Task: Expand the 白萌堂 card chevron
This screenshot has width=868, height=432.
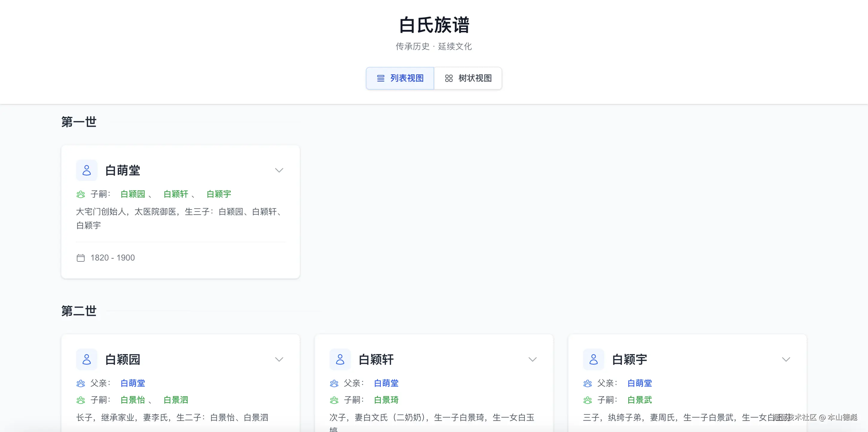Action: (x=279, y=170)
